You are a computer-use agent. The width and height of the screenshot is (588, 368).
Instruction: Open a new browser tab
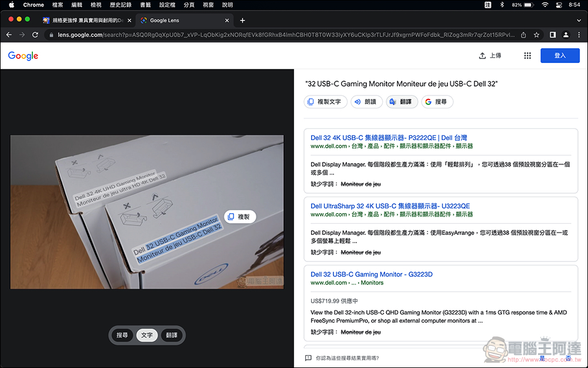[242, 20]
